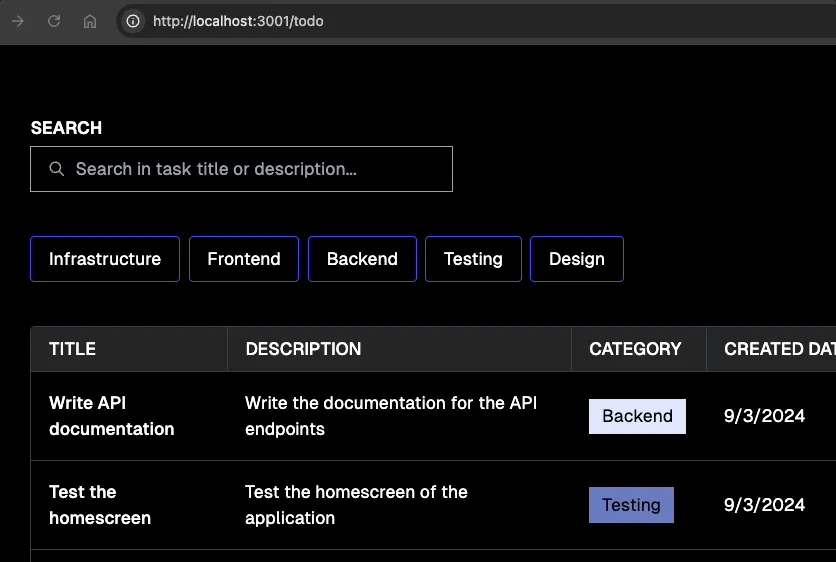Go to browser home icon
The height and width of the screenshot is (562, 836).
(90, 21)
